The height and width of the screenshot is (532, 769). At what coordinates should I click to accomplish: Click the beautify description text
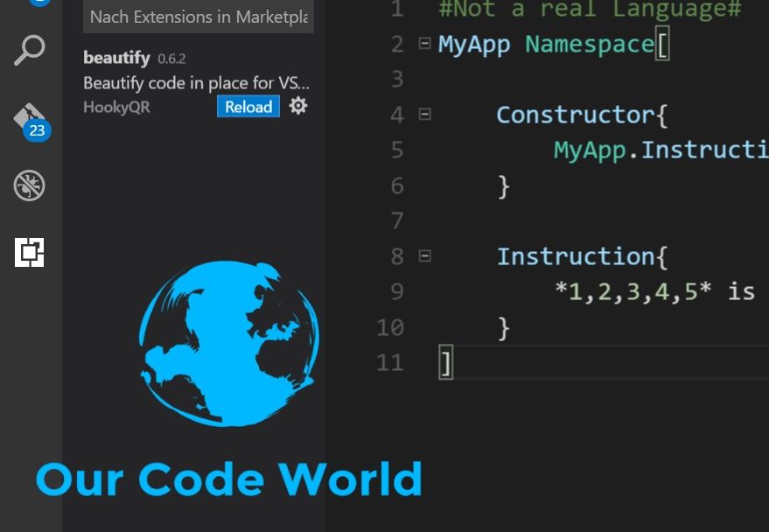click(x=196, y=83)
